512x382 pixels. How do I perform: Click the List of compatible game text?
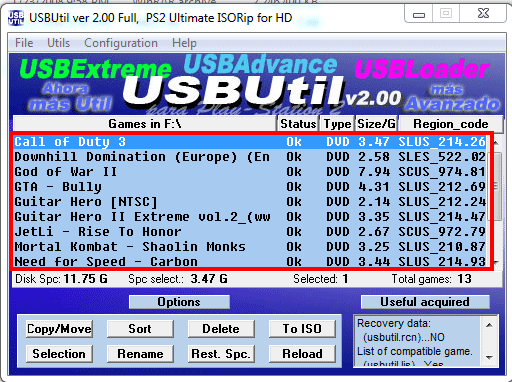(415, 351)
